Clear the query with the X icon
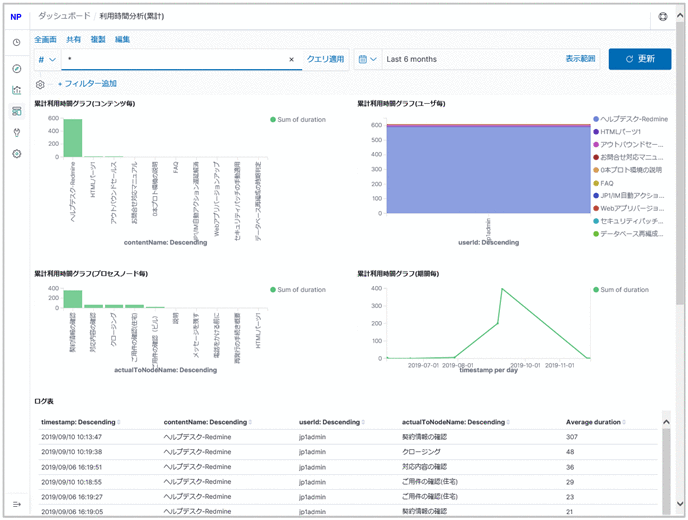 click(x=292, y=60)
